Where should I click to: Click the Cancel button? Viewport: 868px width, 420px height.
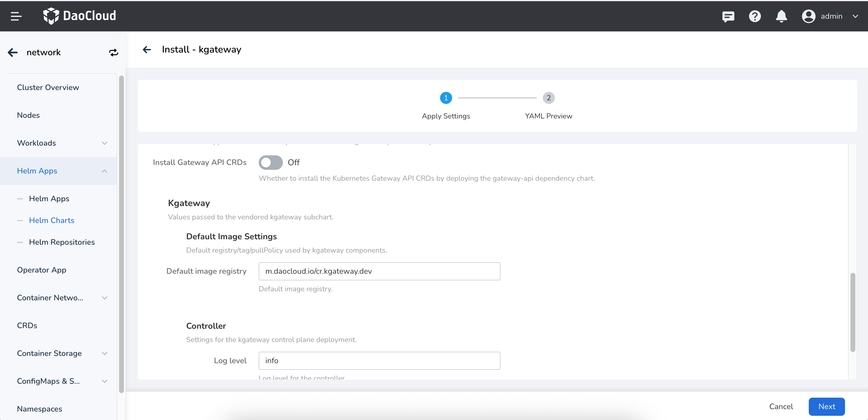tap(781, 406)
